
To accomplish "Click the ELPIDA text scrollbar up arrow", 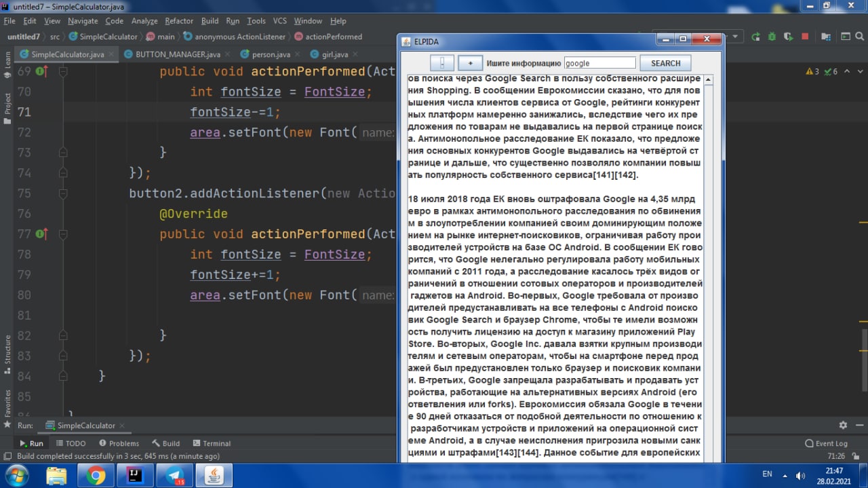I will tap(709, 80).
